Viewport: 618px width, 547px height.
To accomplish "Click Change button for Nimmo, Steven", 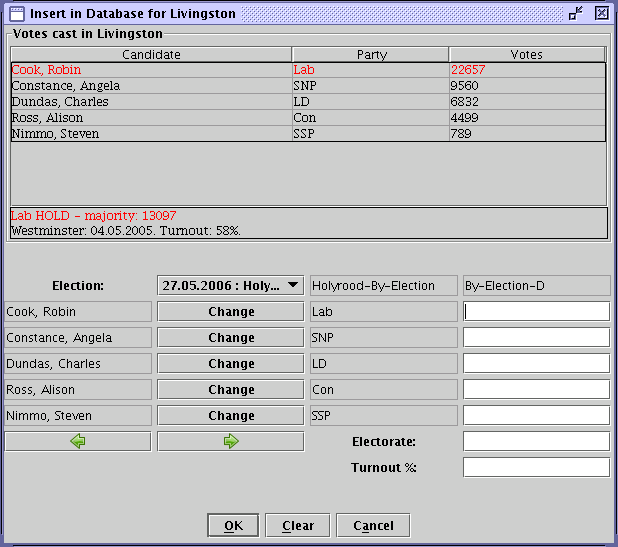I will [x=231, y=416].
